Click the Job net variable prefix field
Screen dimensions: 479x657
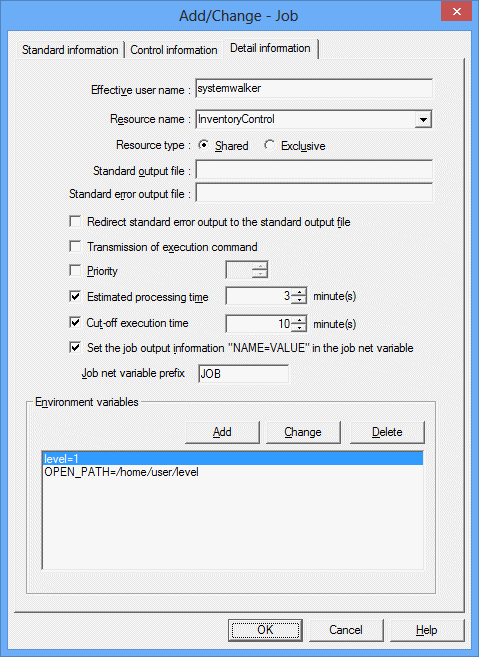[x=243, y=374]
